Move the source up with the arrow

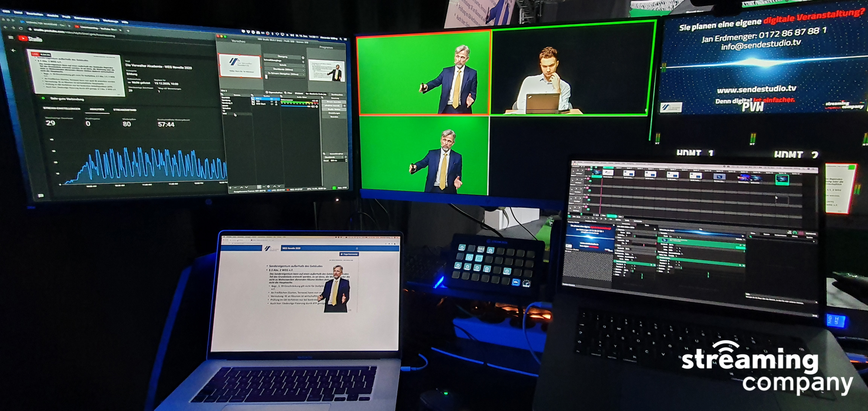click(x=274, y=187)
